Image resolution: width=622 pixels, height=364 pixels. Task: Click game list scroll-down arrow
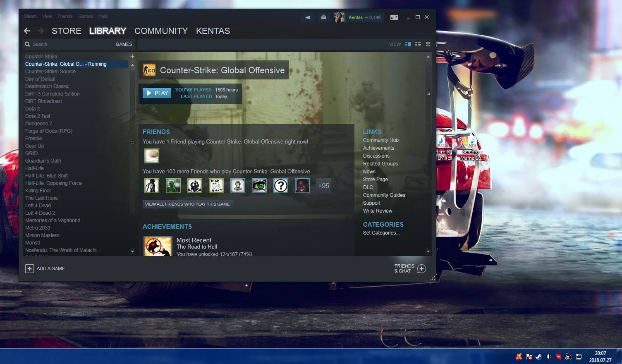132,251
